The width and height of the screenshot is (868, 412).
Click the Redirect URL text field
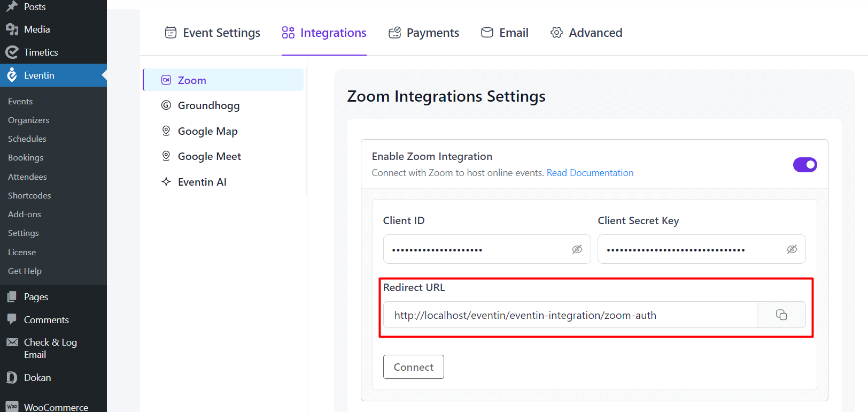click(x=570, y=315)
